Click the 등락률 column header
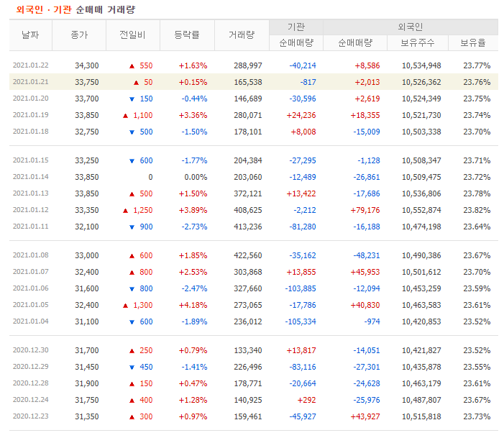This screenshot has height=438, width=504. click(187, 35)
